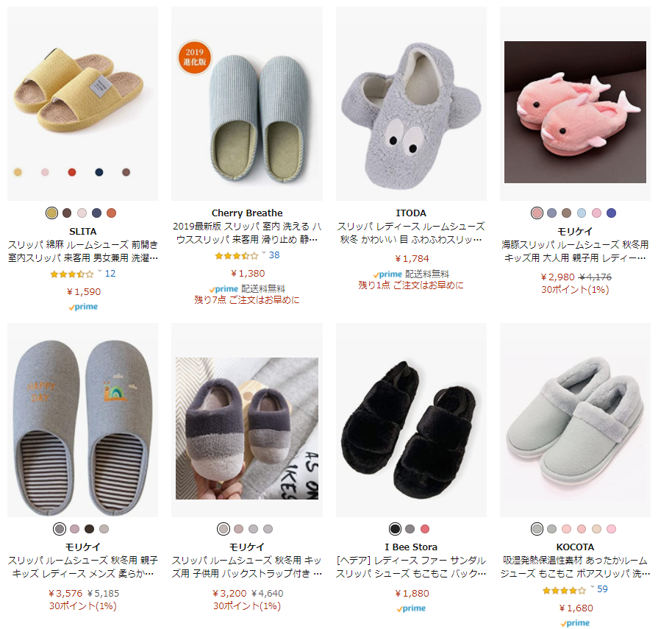This screenshot has width=672, height=629.
Task: Click the 38 reviews count link
Action: 274,255
